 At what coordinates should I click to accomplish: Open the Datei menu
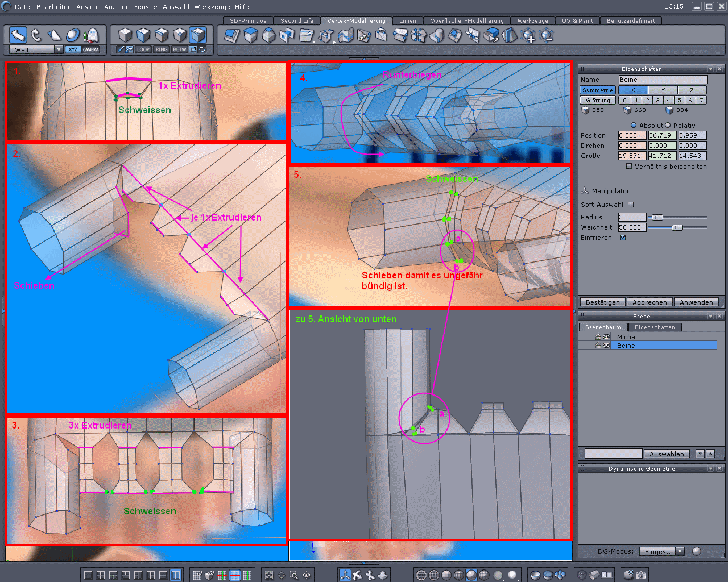point(23,7)
